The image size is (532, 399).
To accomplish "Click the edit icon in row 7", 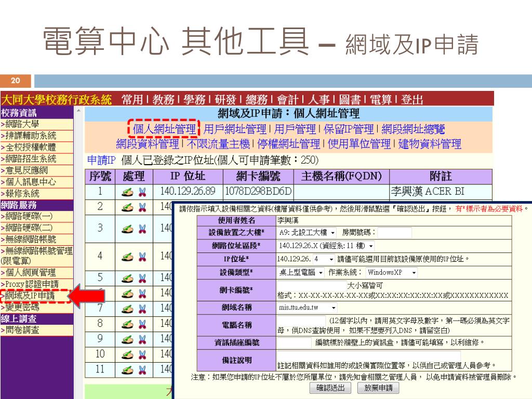I will click(x=128, y=309).
